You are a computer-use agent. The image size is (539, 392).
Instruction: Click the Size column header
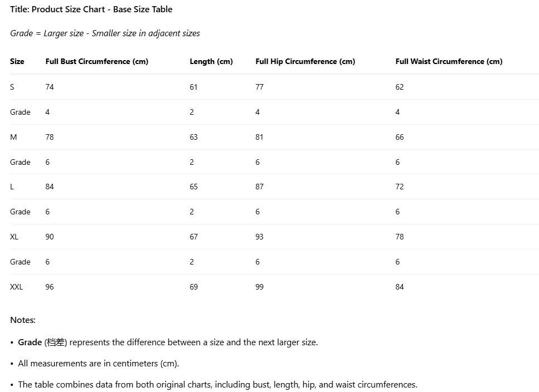(17, 62)
